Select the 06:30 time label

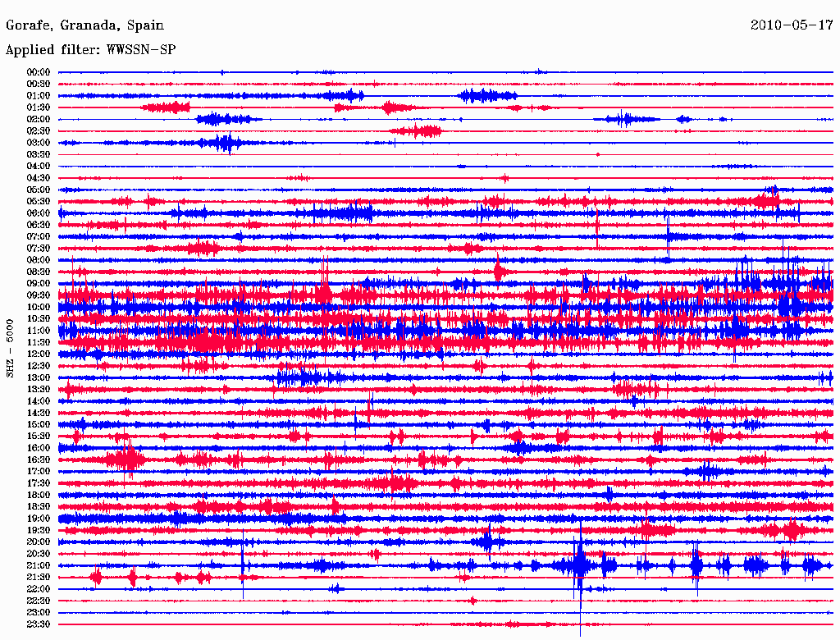click(x=38, y=225)
